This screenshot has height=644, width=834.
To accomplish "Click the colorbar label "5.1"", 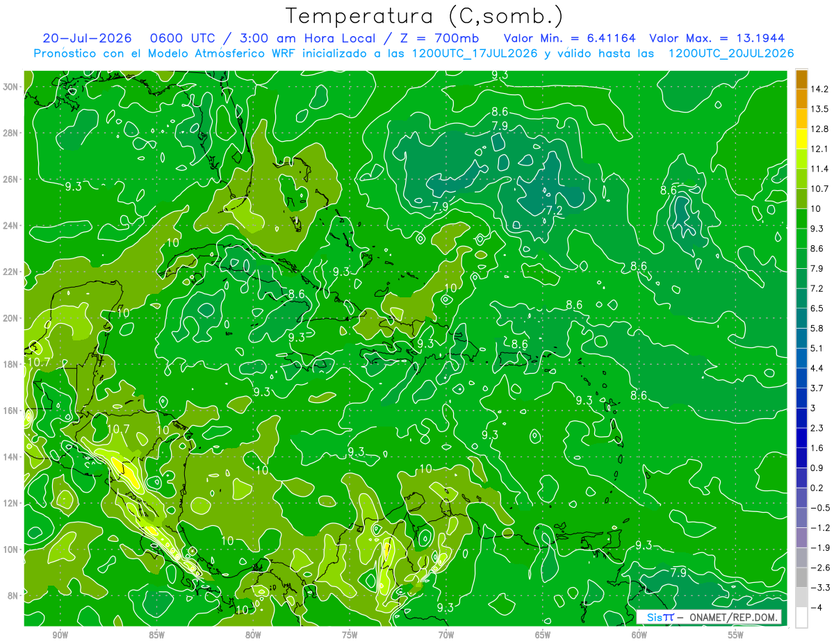I will 817,348.
